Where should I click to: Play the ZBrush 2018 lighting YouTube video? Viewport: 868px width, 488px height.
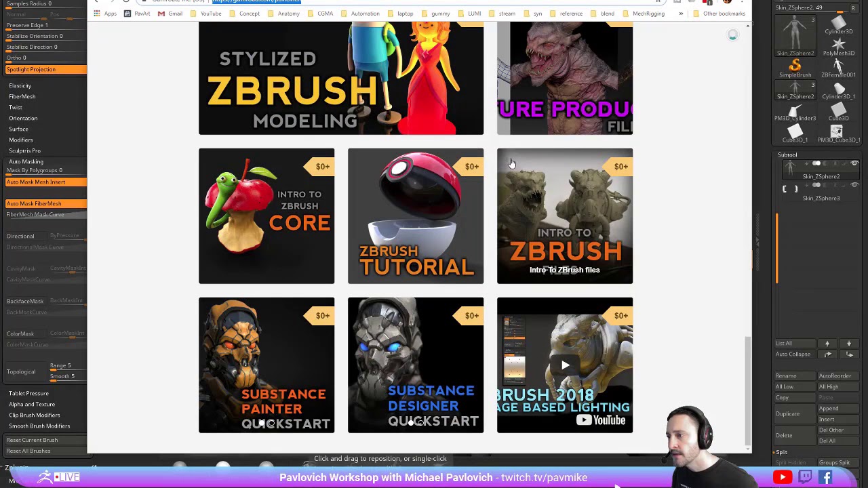[x=565, y=365]
